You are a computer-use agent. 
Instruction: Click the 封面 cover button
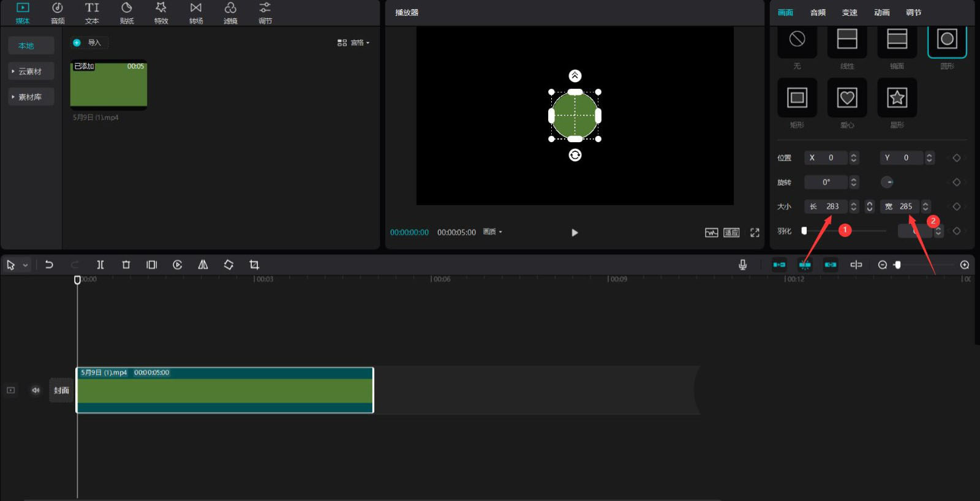[61, 390]
